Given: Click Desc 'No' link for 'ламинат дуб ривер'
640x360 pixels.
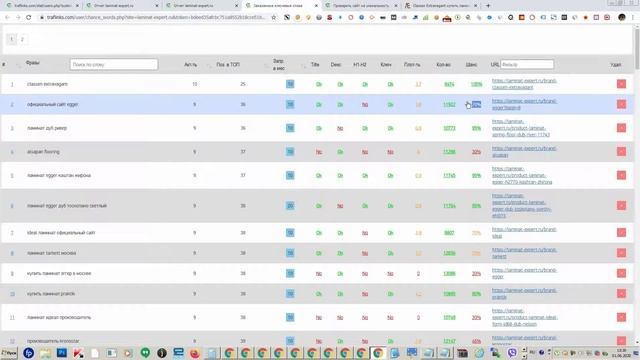Looking at the screenshot, I should pos(340,129).
